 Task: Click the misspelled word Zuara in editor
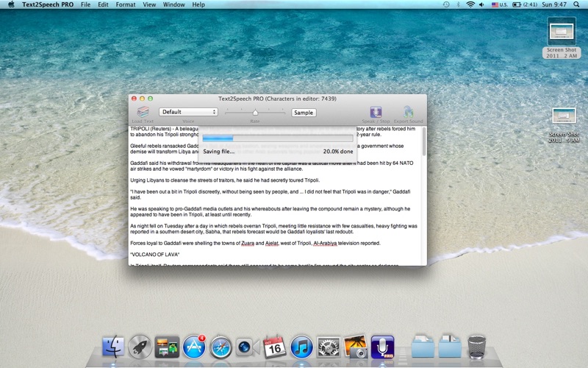coord(248,244)
